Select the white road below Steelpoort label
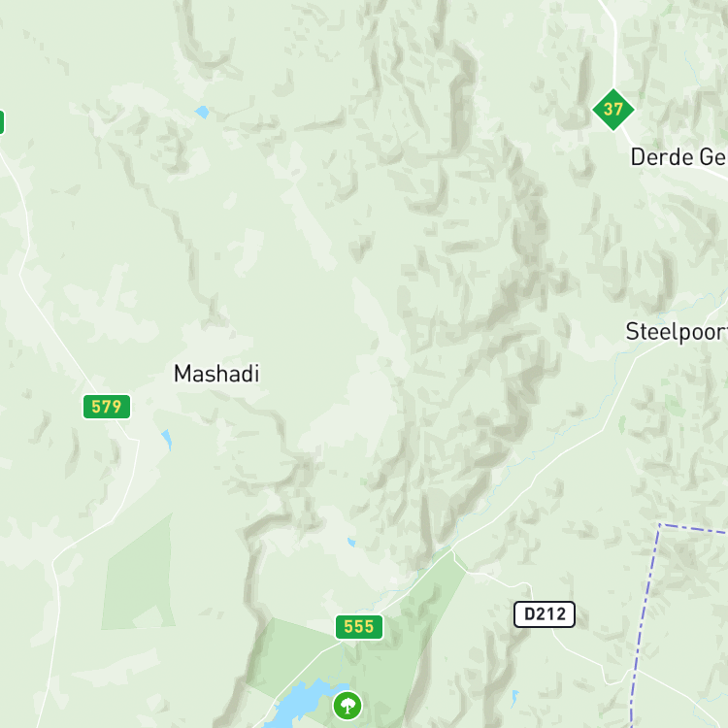The image size is (728, 728). point(617,395)
